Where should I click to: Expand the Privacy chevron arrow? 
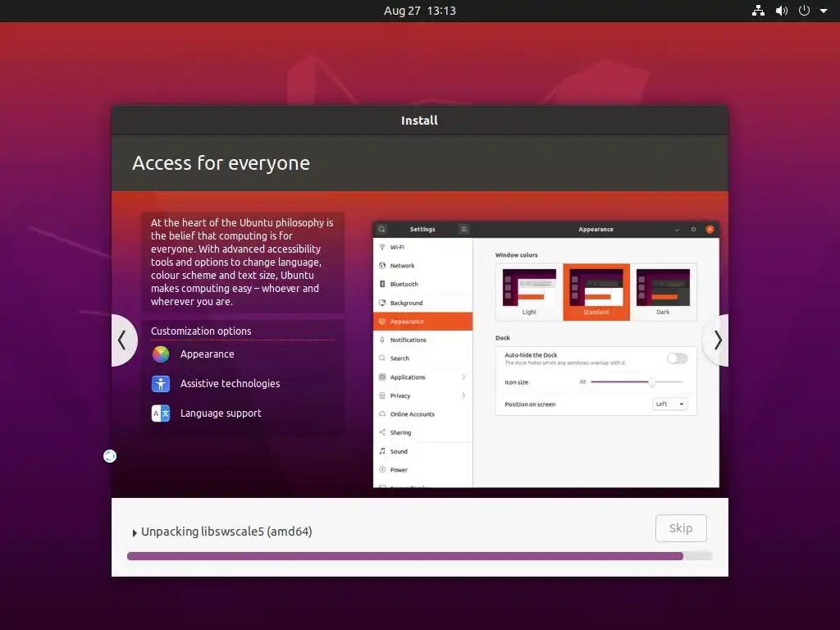[463, 396]
